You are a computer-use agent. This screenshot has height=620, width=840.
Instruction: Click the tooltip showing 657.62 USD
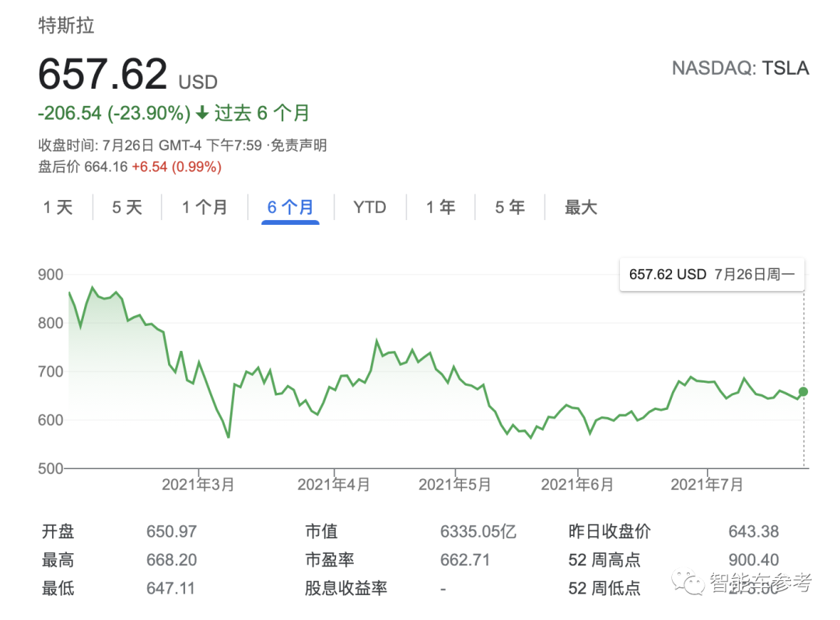tap(711, 275)
